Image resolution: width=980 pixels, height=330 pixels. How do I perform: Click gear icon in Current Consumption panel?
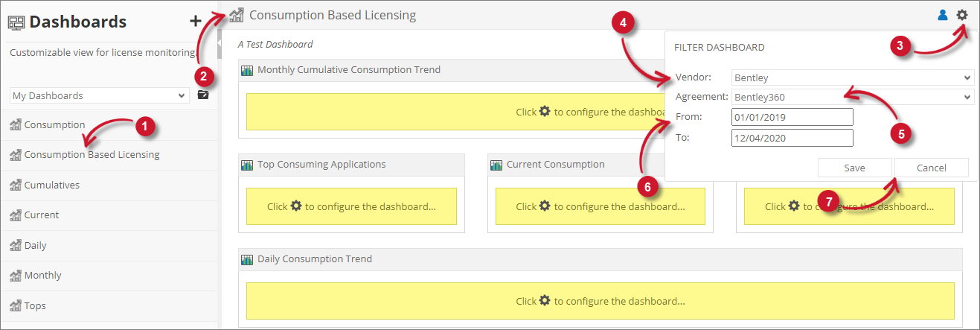point(545,206)
